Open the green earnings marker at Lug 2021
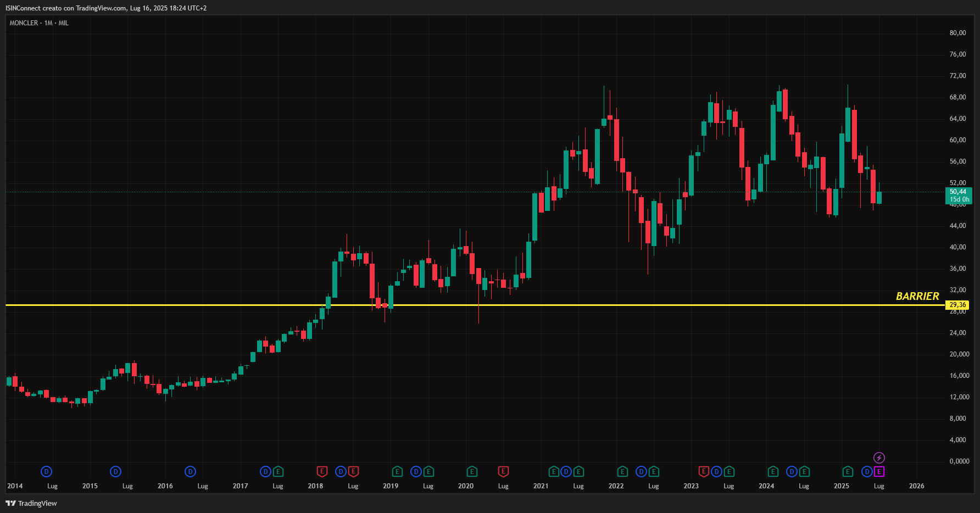Viewport: 980px width, 513px height. point(578,471)
